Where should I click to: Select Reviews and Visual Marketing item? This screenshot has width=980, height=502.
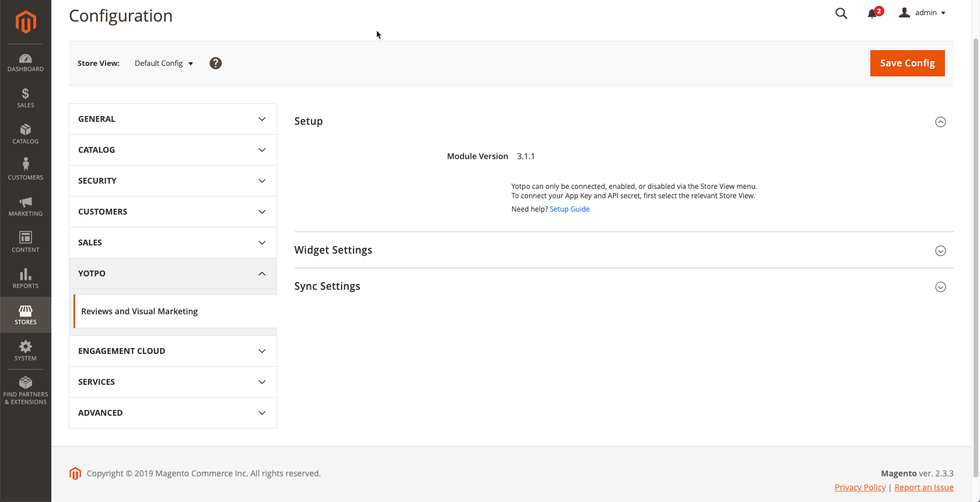tap(139, 311)
